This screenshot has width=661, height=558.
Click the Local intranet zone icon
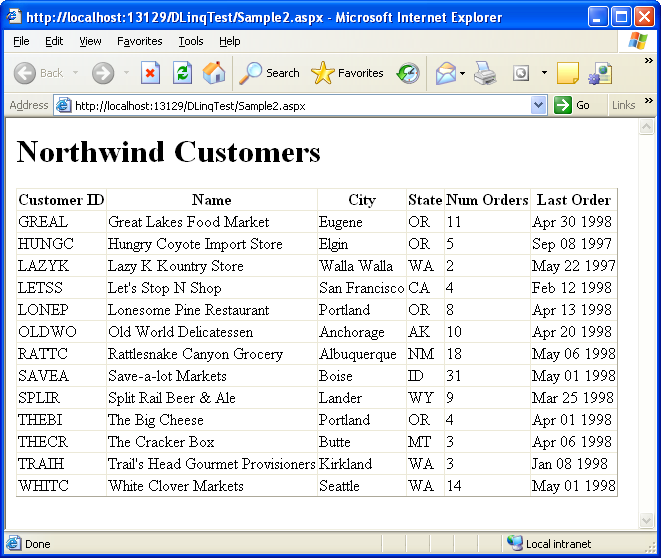(514, 543)
